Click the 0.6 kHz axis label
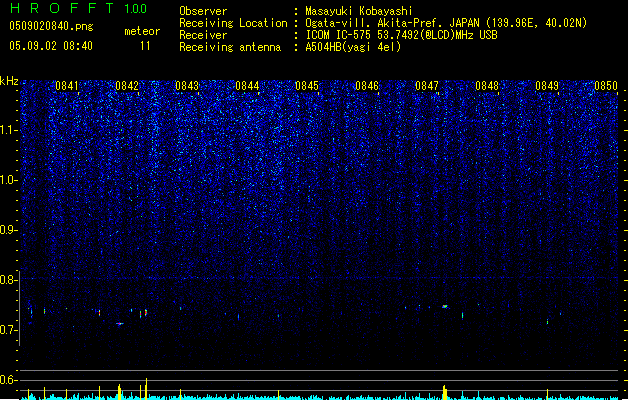 coord(8,380)
